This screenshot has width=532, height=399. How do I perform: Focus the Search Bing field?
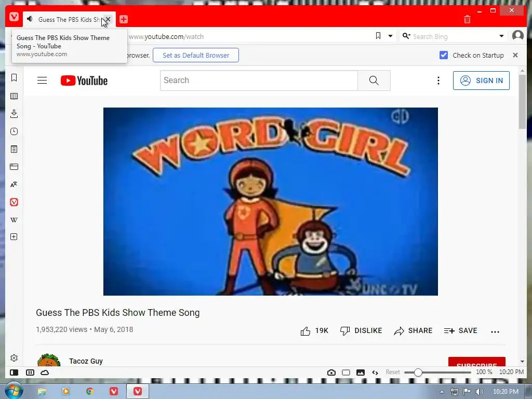453,36
